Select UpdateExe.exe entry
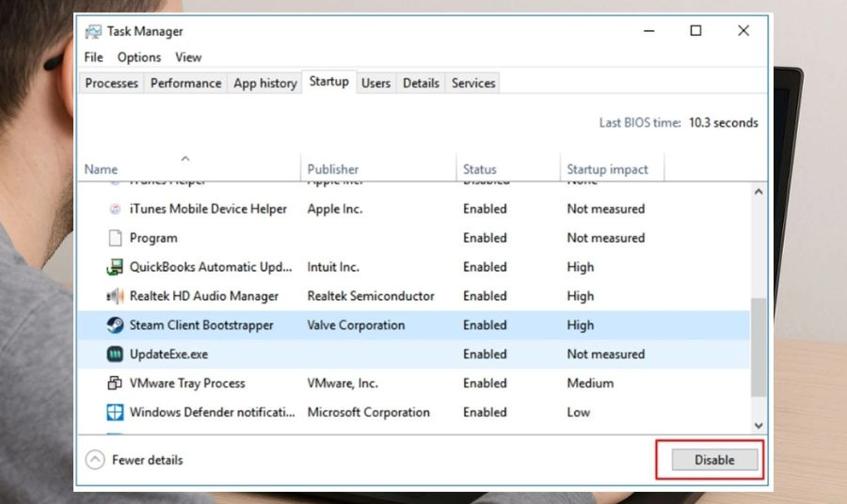 [168, 354]
